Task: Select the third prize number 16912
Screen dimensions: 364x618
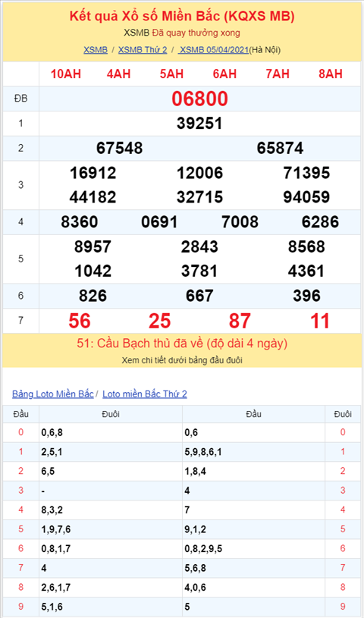Action: (x=93, y=173)
